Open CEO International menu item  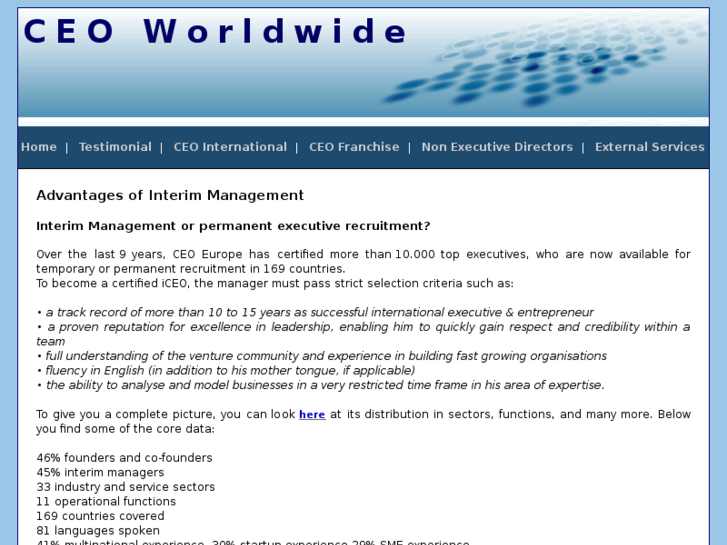click(x=230, y=147)
